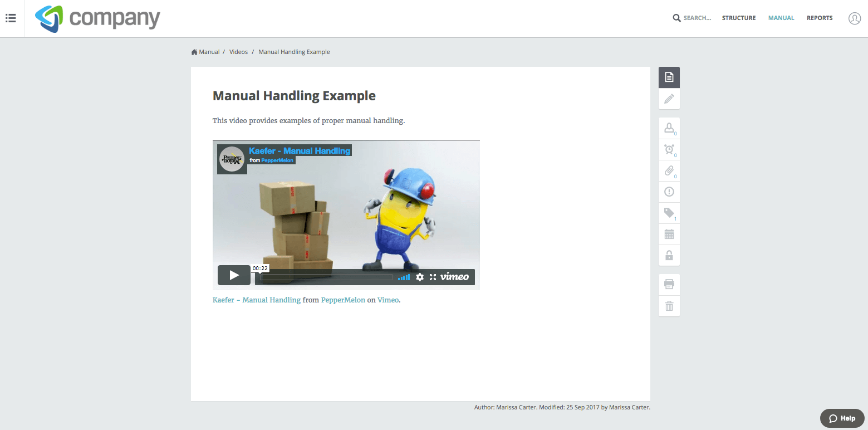The width and height of the screenshot is (868, 430).
Task: Click the Vimeo logo in player
Action: click(454, 276)
